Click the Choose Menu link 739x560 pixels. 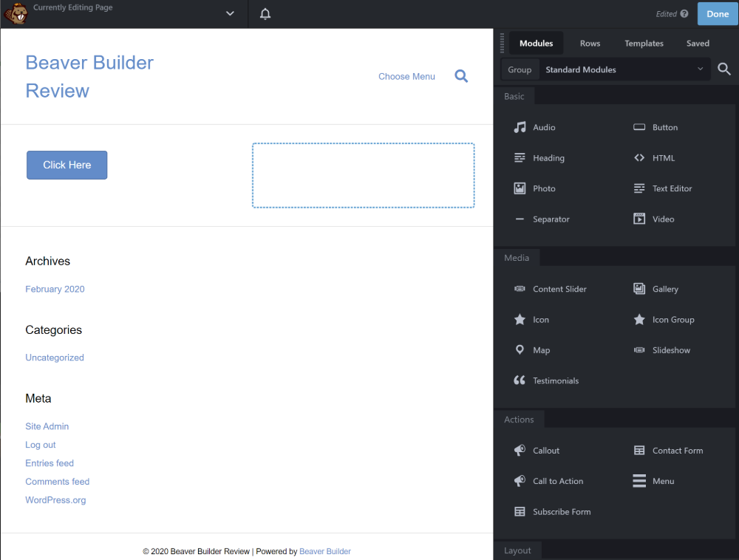click(x=406, y=76)
